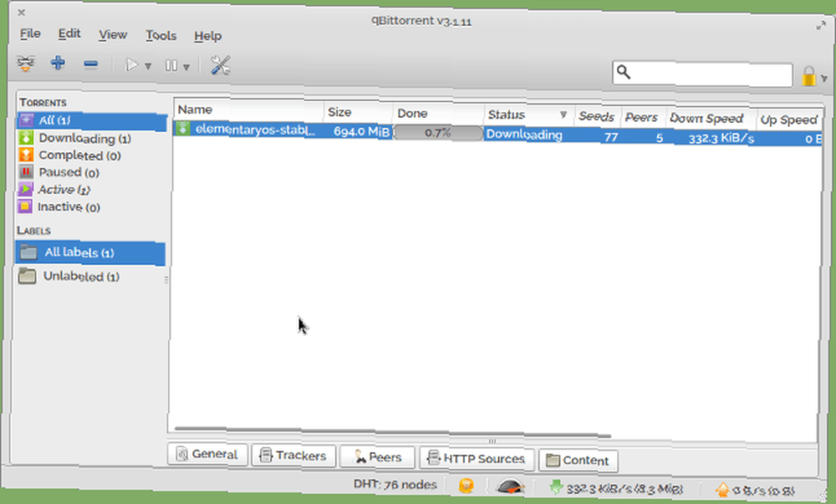Open the dropdown arrow beside the pause button

186,67
